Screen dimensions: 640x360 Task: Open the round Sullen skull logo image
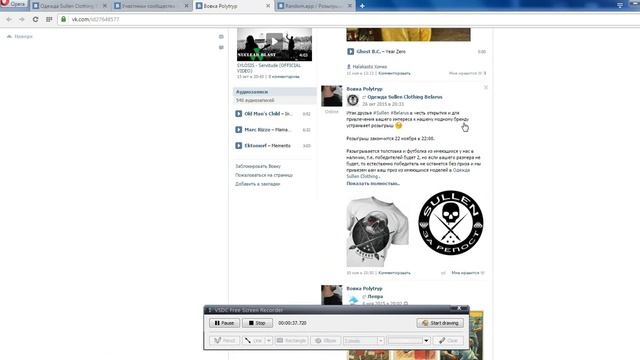tap(451, 223)
